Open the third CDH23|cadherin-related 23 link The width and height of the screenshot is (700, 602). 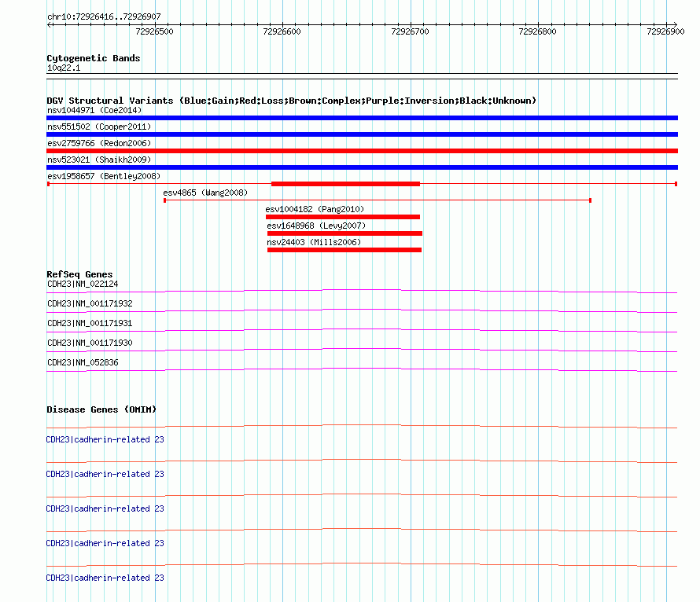tap(105, 508)
